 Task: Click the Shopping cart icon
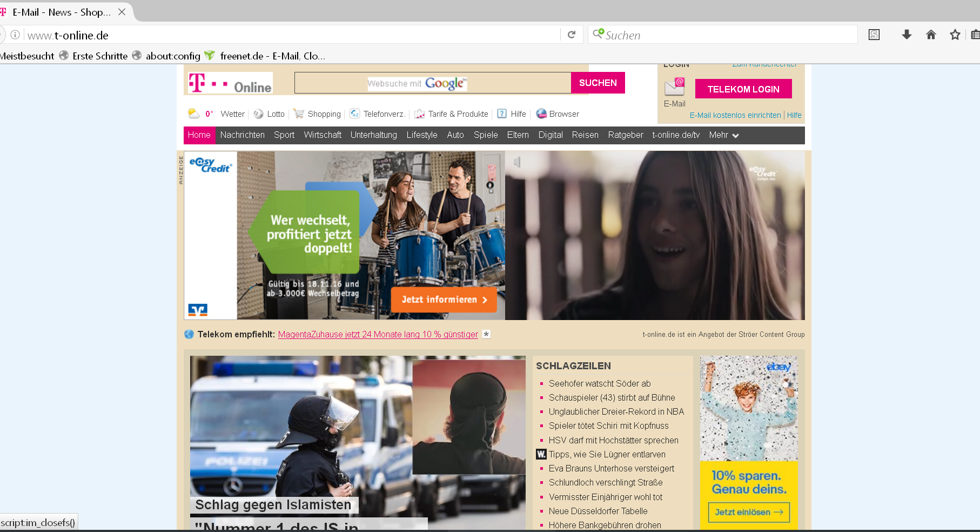[299, 114]
